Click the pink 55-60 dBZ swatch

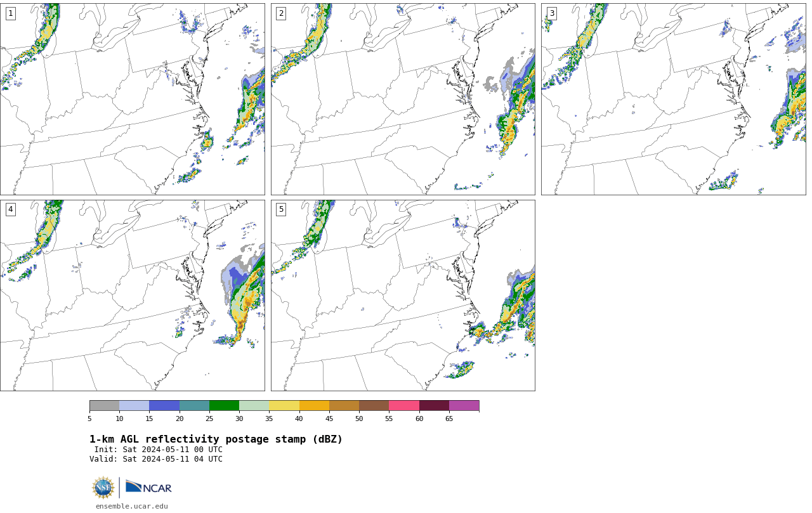coord(404,406)
